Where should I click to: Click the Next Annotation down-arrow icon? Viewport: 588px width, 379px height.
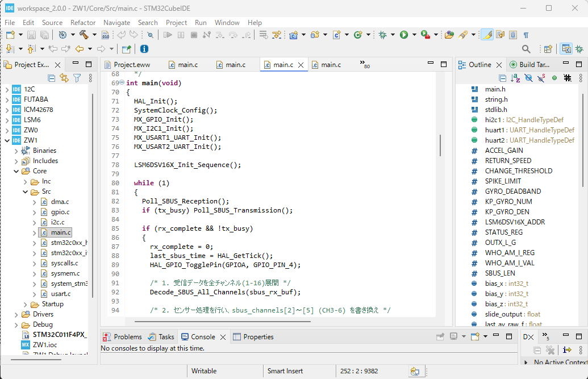[10, 49]
